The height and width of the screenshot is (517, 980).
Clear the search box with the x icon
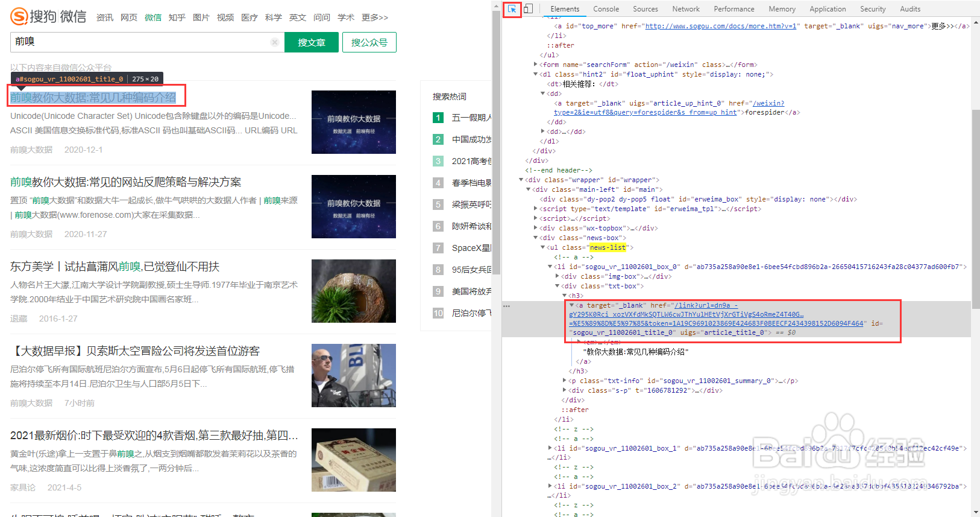[274, 42]
